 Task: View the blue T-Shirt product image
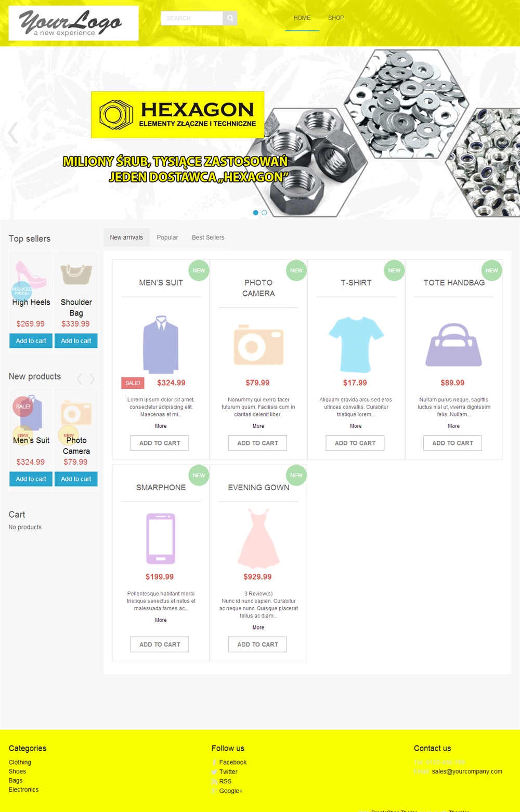click(x=356, y=344)
